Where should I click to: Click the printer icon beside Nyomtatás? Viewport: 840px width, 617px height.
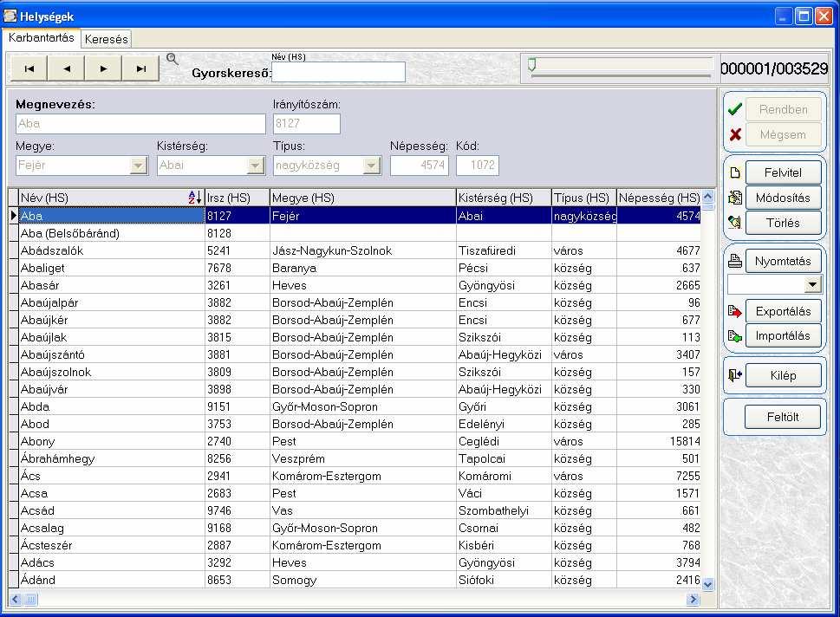click(735, 261)
